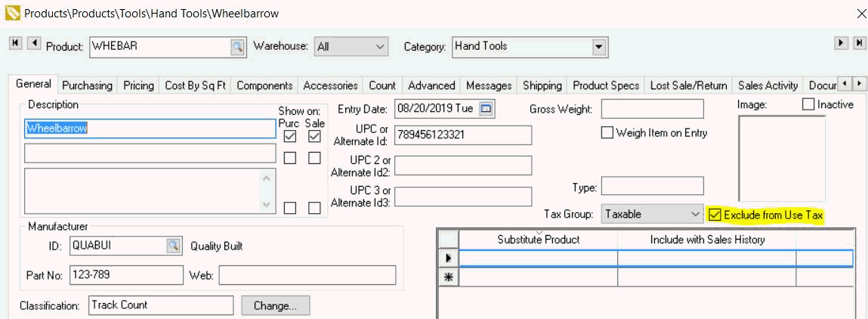The height and width of the screenshot is (319, 868).
Task: Click the UPC or Alternate Id field
Action: tap(462, 135)
